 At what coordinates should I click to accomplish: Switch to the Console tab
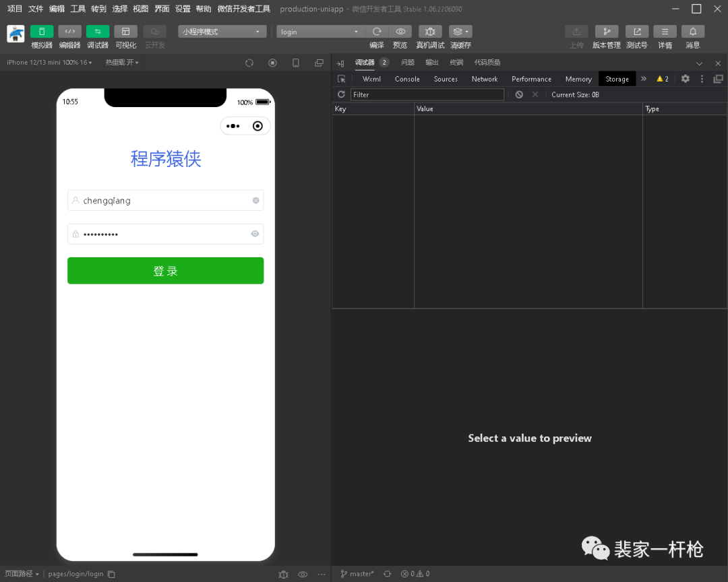[x=407, y=79]
